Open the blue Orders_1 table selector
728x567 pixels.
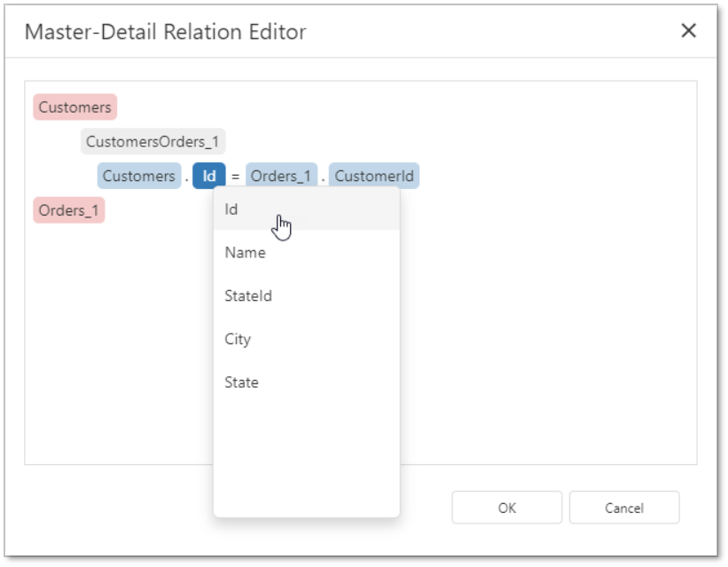281,176
